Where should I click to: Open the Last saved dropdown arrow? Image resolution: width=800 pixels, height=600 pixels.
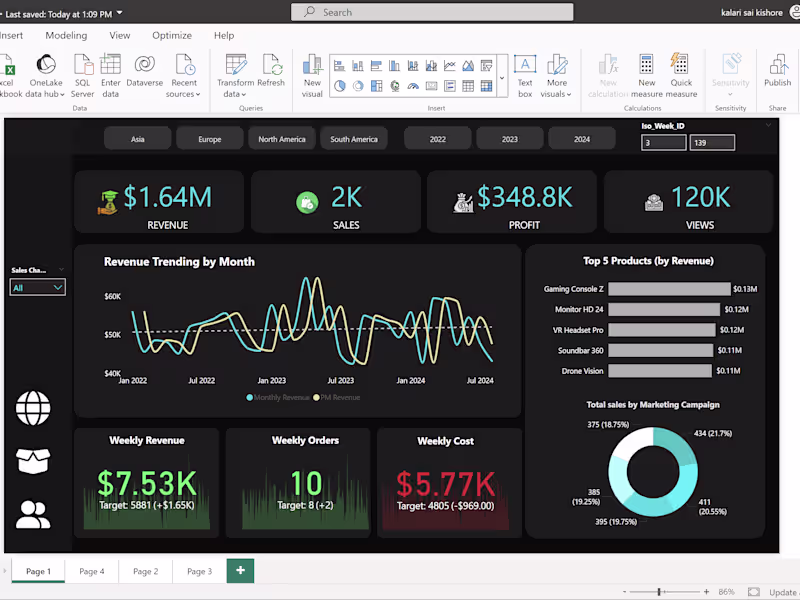(x=120, y=13)
